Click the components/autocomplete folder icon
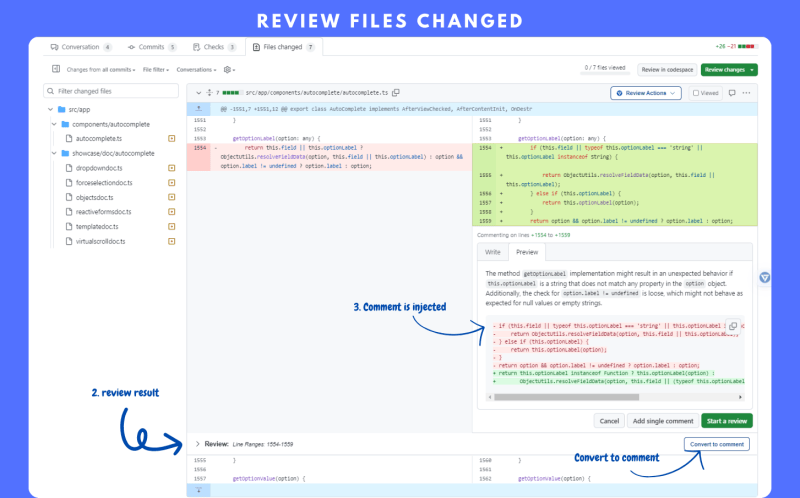This screenshot has height=498, width=800. click(x=65, y=124)
